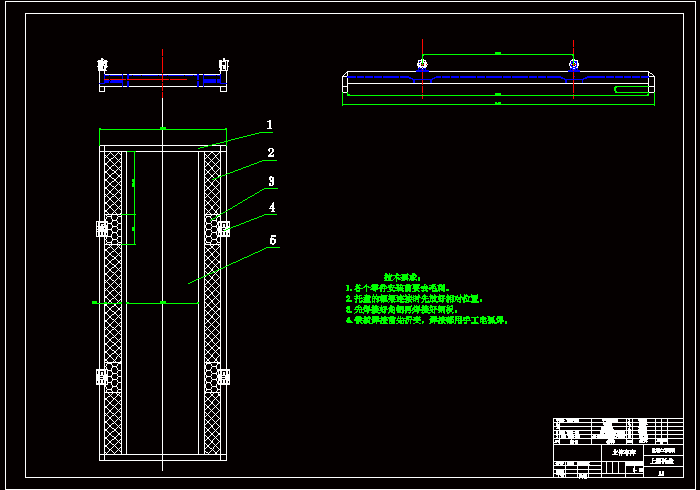Screen dimensions: 700x490
Task: Select the green slot outline at the beam's right end
Action: click(x=631, y=90)
